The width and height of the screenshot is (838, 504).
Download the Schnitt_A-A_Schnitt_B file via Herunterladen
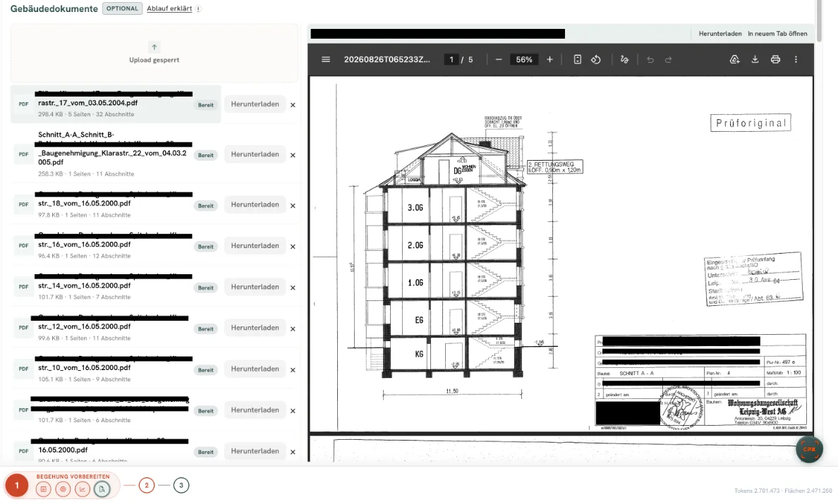(x=255, y=154)
